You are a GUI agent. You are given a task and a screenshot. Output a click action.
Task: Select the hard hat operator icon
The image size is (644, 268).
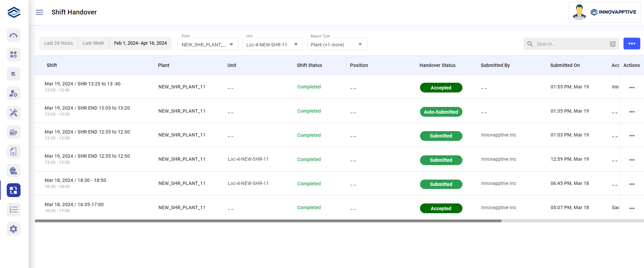[x=13, y=171]
